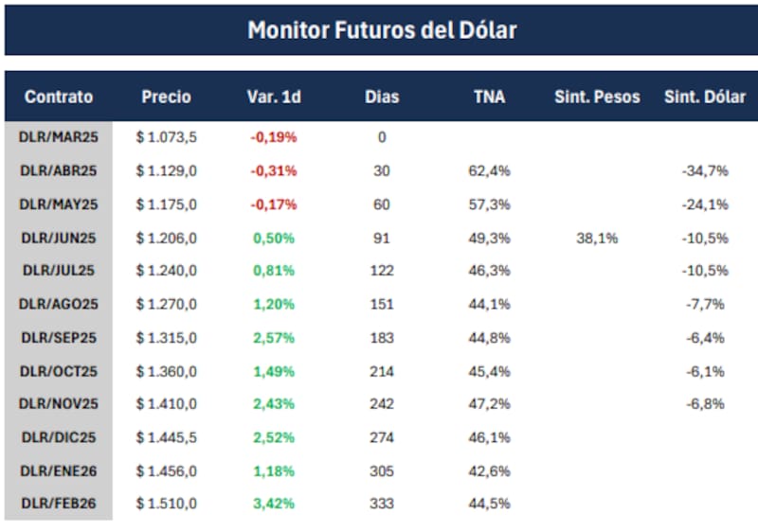Image resolution: width=758 pixels, height=532 pixels.
Task: Click the Sint. Pesos column header
Action: [x=597, y=97]
